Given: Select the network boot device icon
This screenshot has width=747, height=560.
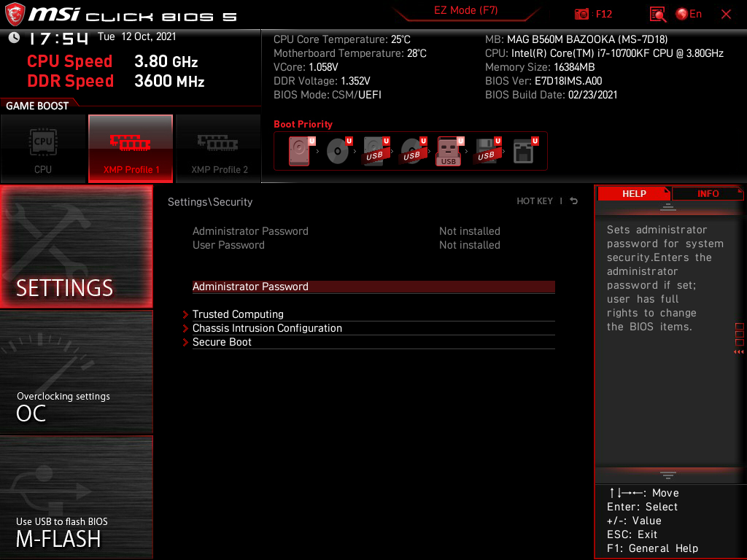Looking at the screenshot, I should click(x=525, y=151).
